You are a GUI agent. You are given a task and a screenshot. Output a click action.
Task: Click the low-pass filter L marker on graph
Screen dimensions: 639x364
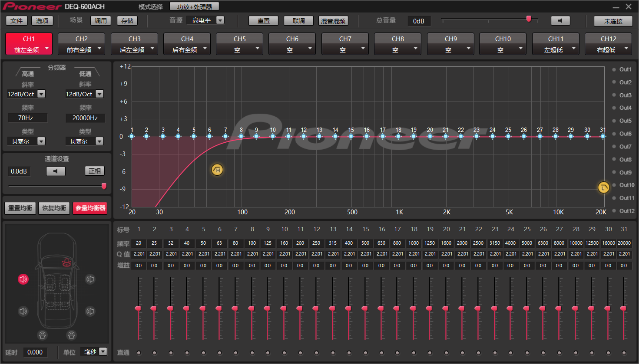pos(604,187)
